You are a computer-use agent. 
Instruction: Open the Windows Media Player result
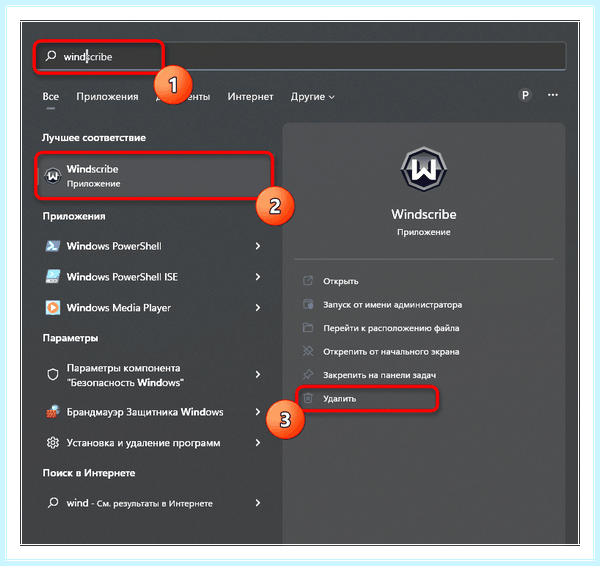pos(154,307)
